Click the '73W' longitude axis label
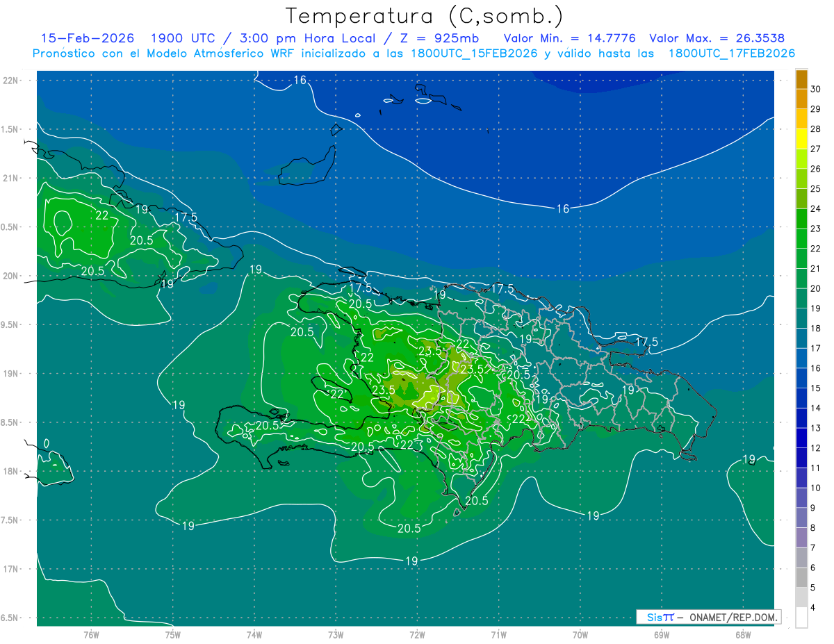The height and width of the screenshot is (644, 834). 336,635
